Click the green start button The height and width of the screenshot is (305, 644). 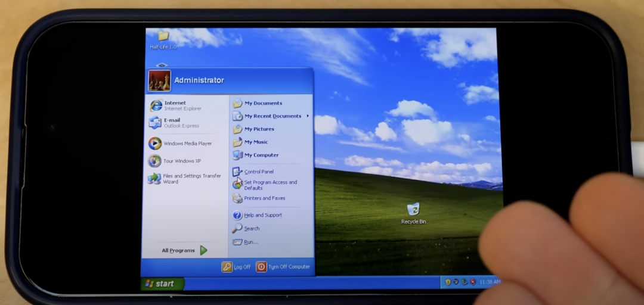162,284
